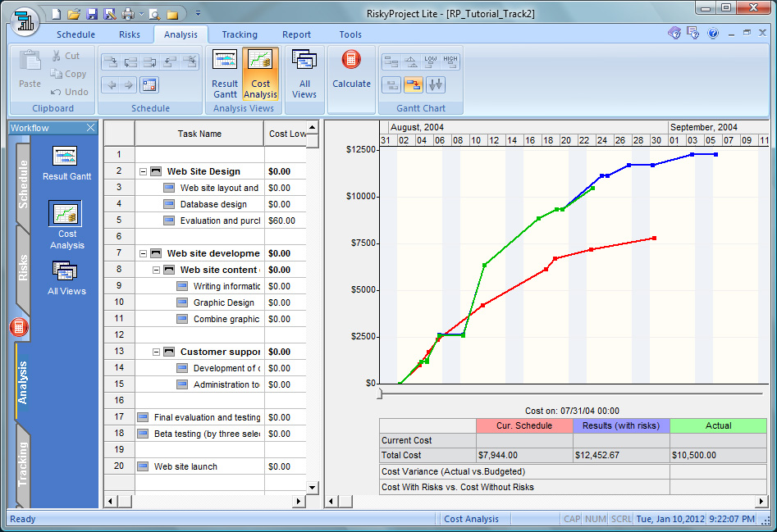Switch to the Tracking ribbon tab
This screenshot has width=777, height=532.
240,34
